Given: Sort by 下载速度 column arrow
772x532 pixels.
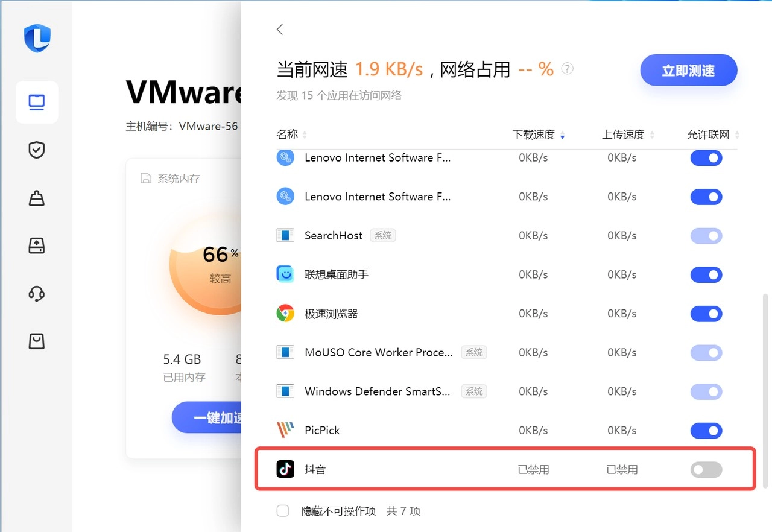Looking at the screenshot, I should click(x=562, y=135).
